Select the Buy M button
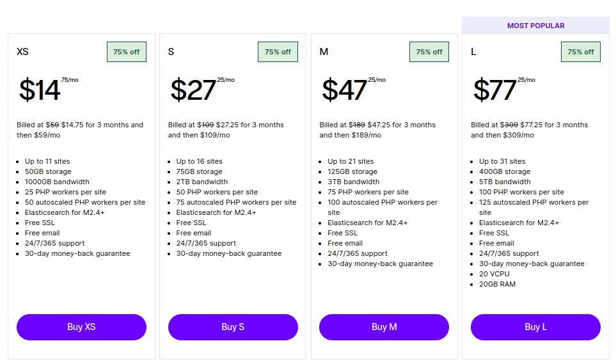This screenshot has width=616, height=364. (x=384, y=327)
